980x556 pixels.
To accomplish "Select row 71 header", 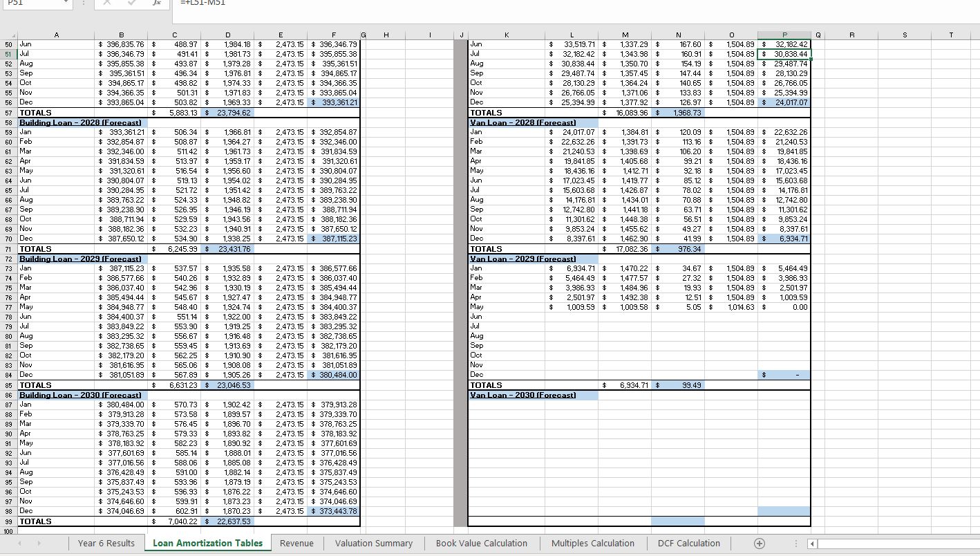I will [9, 249].
